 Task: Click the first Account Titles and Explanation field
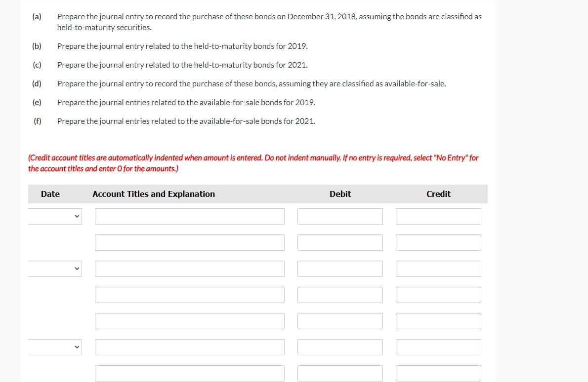tap(189, 216)
